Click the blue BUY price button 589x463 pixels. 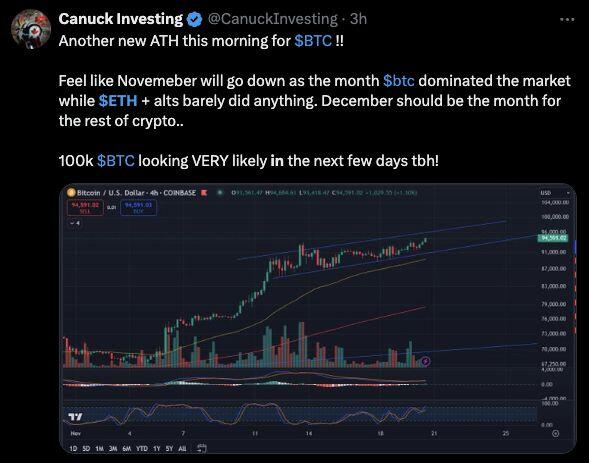[x=139, y=208]
